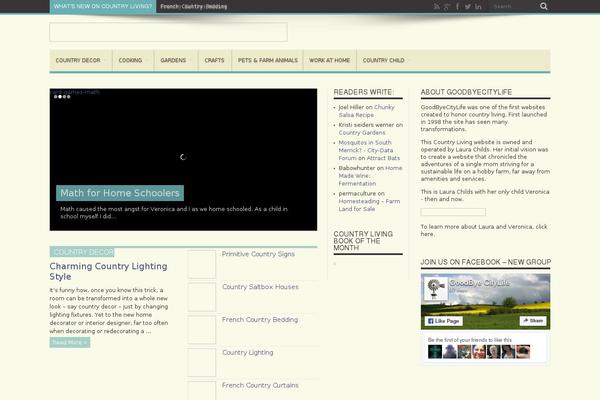Open the Country Child menu
Screen dimensions: 600x400
(383, 60)
